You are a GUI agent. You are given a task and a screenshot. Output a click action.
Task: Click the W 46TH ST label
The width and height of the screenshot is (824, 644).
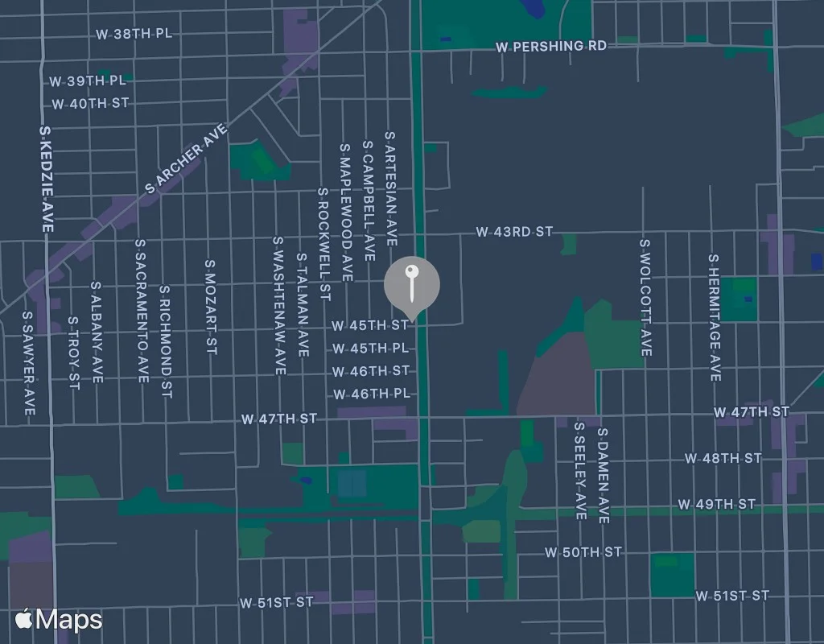[x=371, y=371]
